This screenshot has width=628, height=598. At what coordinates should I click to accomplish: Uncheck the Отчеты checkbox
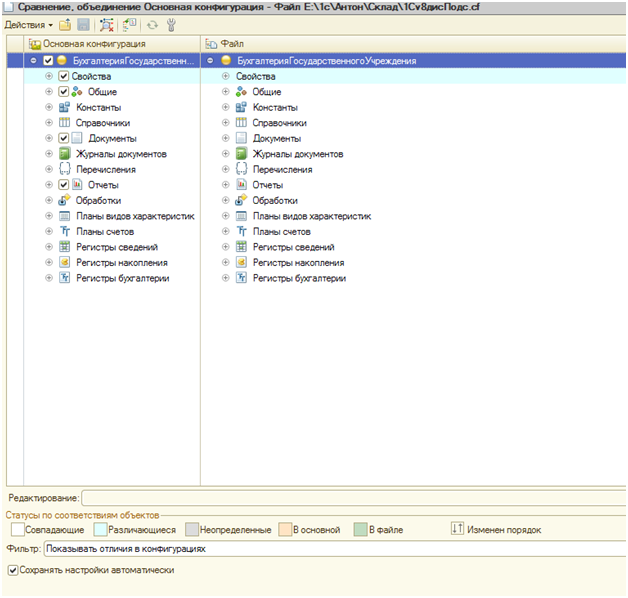click(x=64, y=185)
